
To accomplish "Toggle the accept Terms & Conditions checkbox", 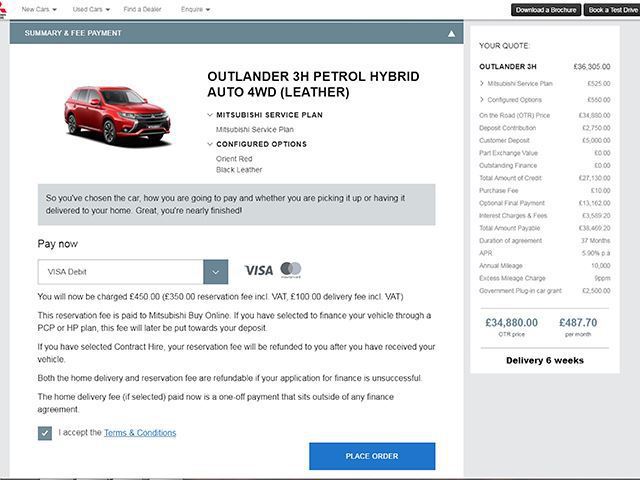I will [x=45, y=433].
